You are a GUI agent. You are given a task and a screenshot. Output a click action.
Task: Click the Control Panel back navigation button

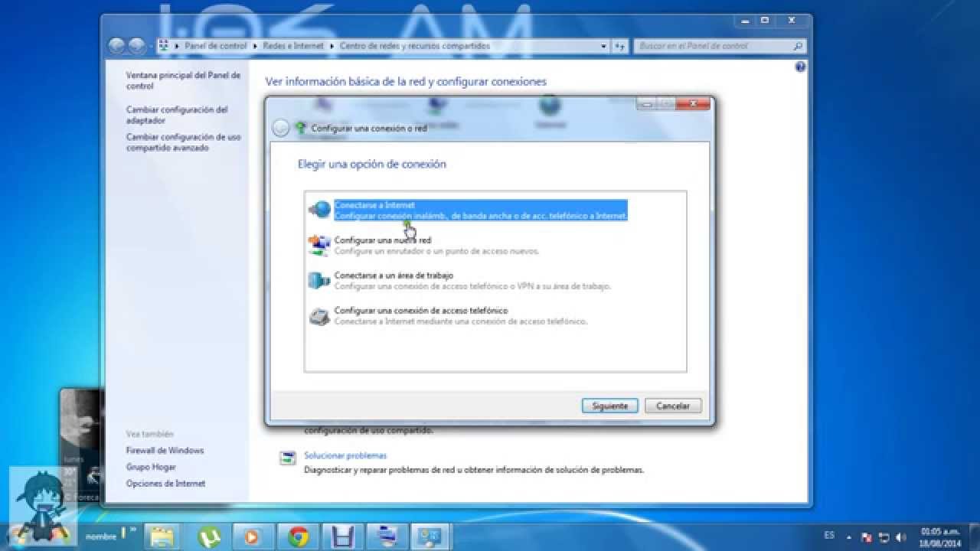click(x=116, y=46)
